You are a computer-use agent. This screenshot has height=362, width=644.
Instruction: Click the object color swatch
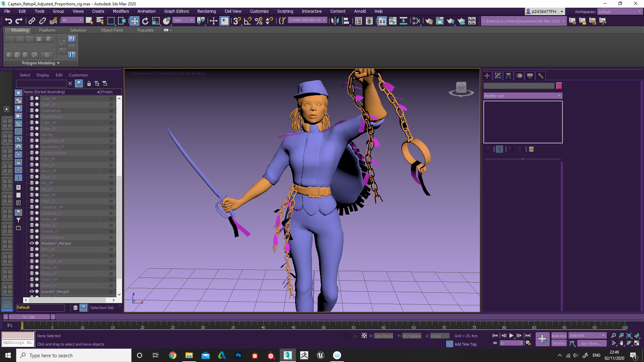pos(559,86)
